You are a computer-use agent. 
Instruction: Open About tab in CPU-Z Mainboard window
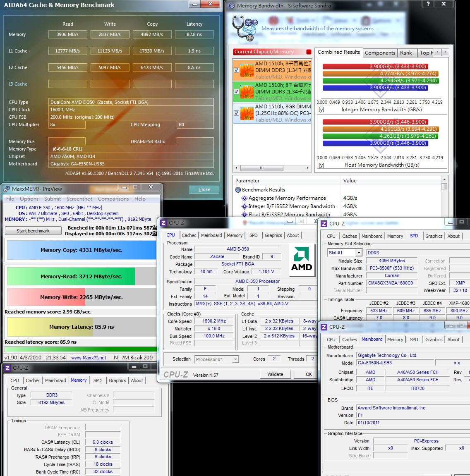453,340
